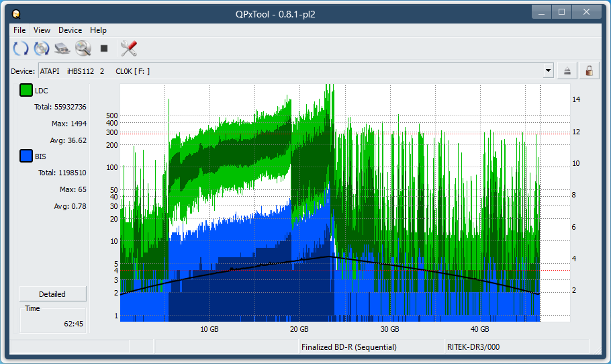Screen dimensions: 611x364
Task: Stop the running test
Action: [104, 48]
